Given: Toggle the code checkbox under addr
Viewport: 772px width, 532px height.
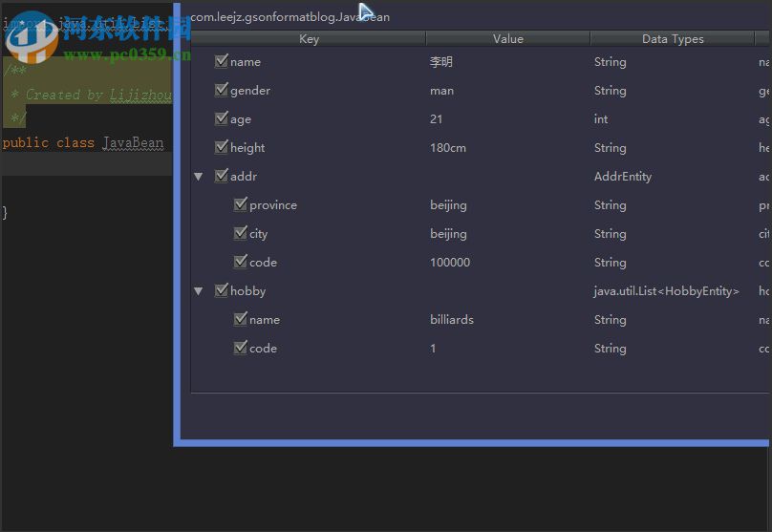Looking at the screenshot, I should point(241,262).
